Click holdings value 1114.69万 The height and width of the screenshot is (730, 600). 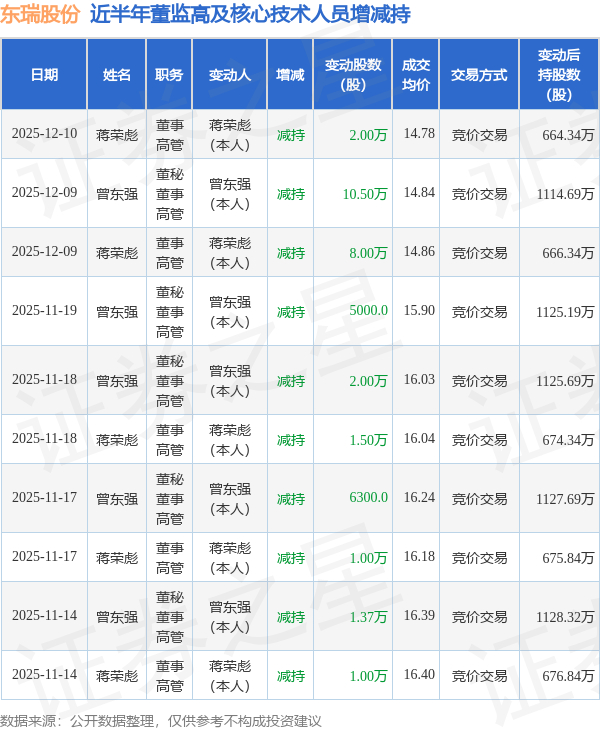click(565, 194)
